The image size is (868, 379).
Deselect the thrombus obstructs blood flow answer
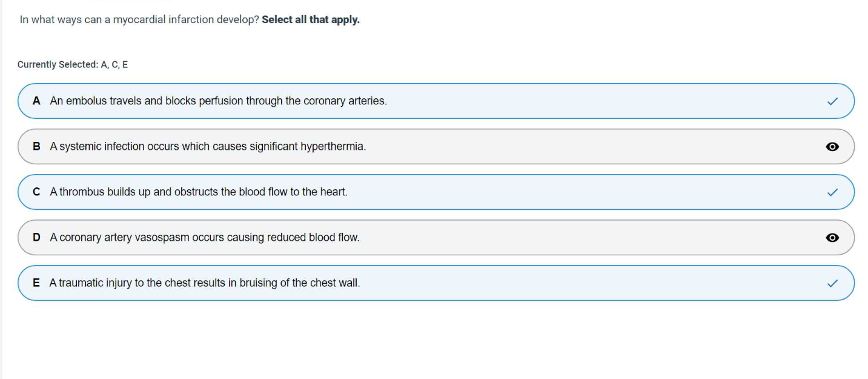[199, 192]
